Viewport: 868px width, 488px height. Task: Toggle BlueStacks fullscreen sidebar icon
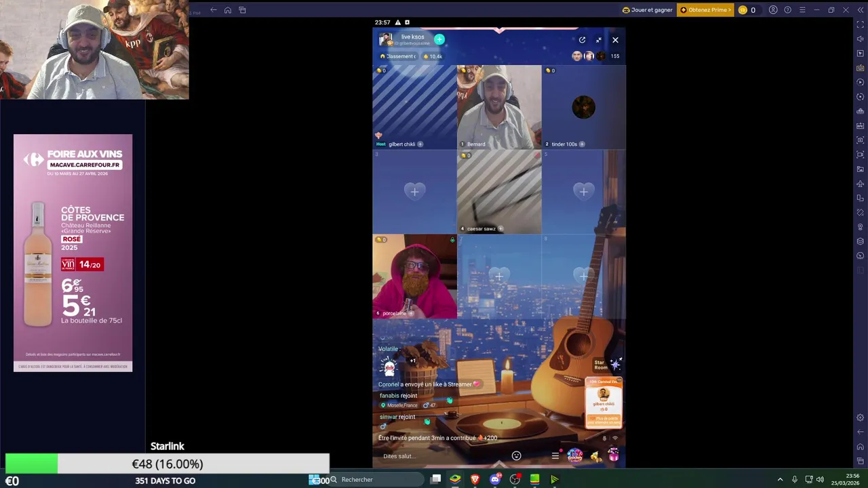(861, 24)
